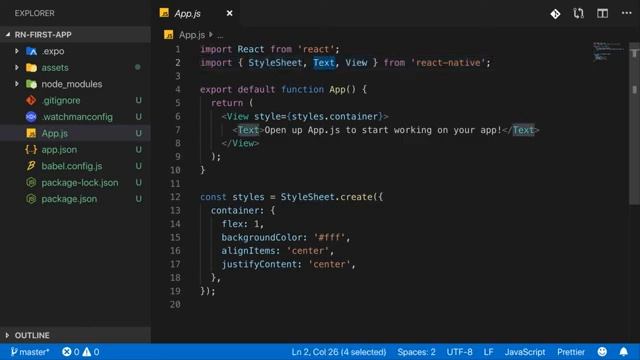Click line number 7 in the gutter
Screen dimensions: 640x360
178,130
